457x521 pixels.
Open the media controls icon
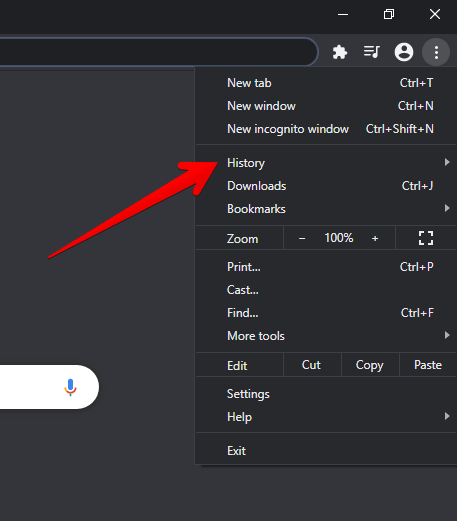372,52
